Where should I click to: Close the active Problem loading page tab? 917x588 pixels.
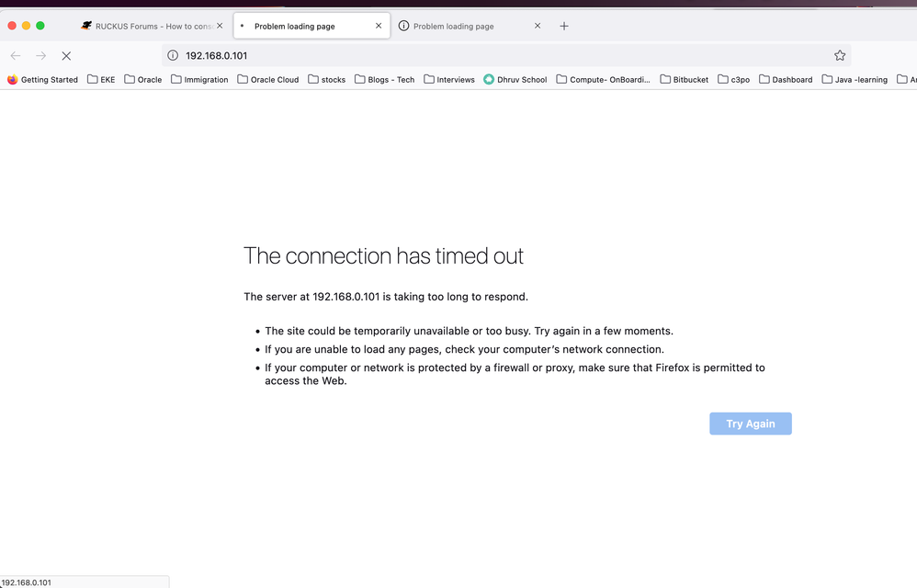click(x=379, y=26)
